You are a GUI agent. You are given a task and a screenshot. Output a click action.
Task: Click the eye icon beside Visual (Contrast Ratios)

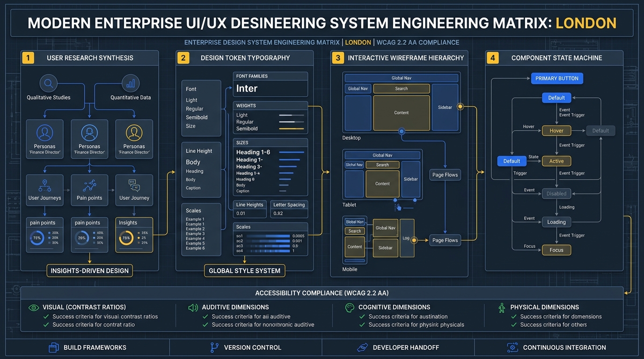click(33, 308)
